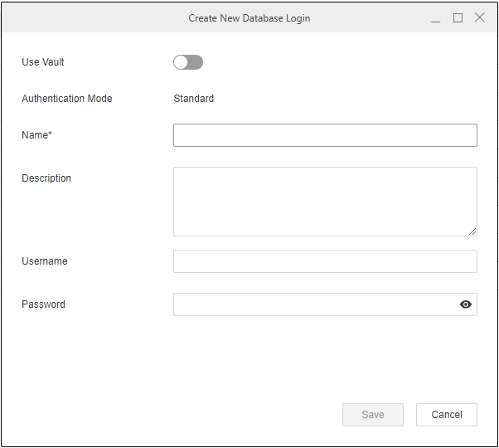Toggle the Use Vault switch
The width and height of the screenshot is (499, 448).
(x=188, y=62)
